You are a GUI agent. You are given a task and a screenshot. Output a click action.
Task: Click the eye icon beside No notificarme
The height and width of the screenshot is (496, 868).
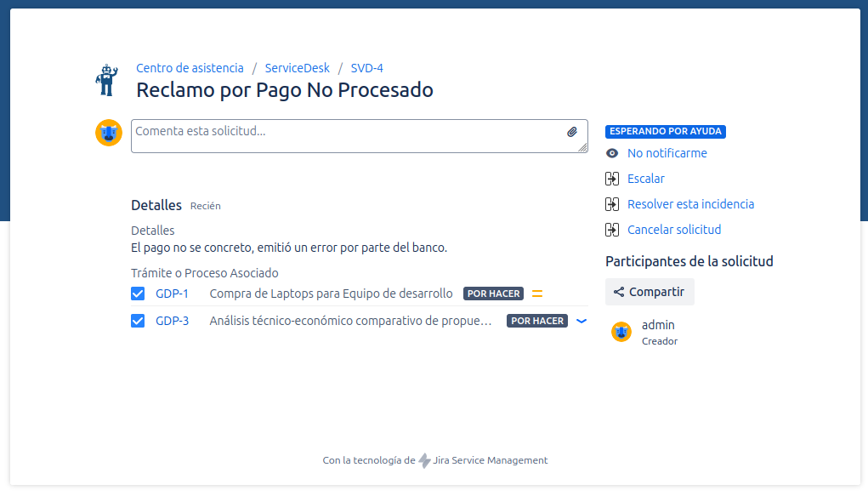(611, 153)
